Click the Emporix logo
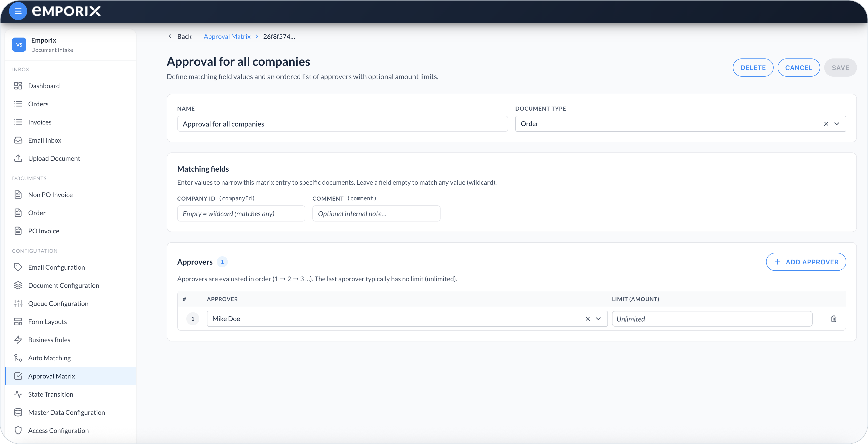The image size is (868, 444). [66, 11]
